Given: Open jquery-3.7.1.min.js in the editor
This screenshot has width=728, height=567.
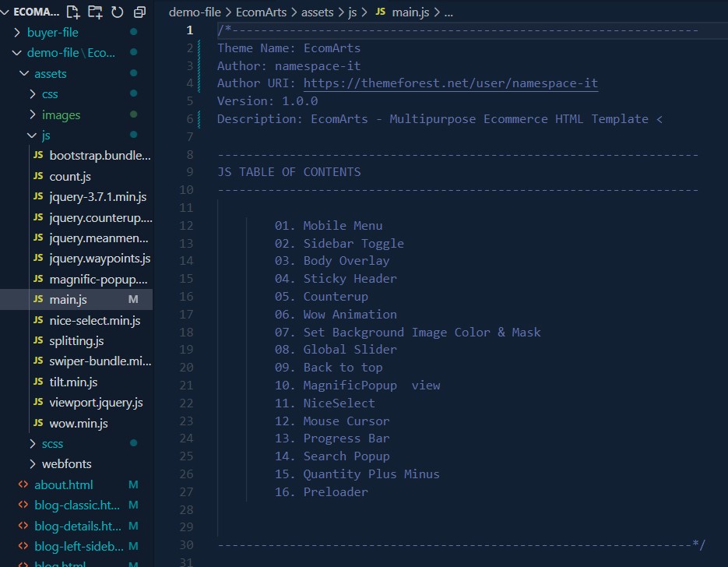Looking at the screenshot, I should [97, 197].
